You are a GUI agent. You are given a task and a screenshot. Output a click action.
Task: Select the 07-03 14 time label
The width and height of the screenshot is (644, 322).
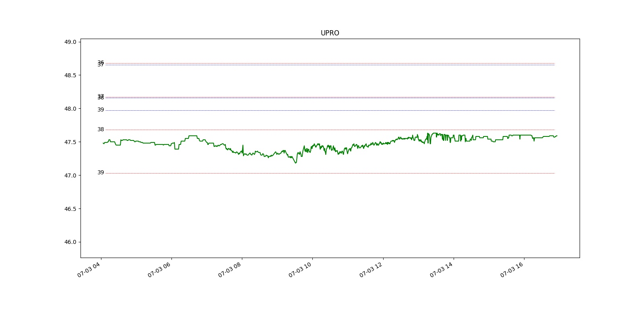[441, 269]
